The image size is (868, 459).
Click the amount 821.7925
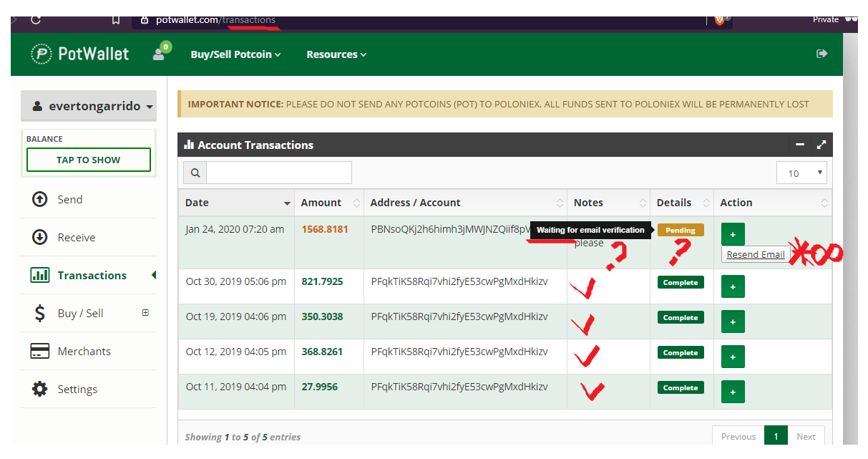pos(322,281)
